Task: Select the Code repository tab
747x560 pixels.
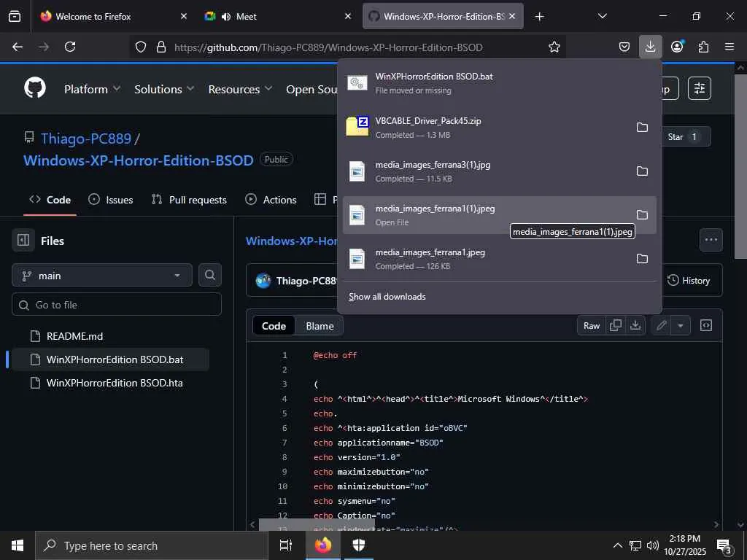Action: (x=50, y=200)
